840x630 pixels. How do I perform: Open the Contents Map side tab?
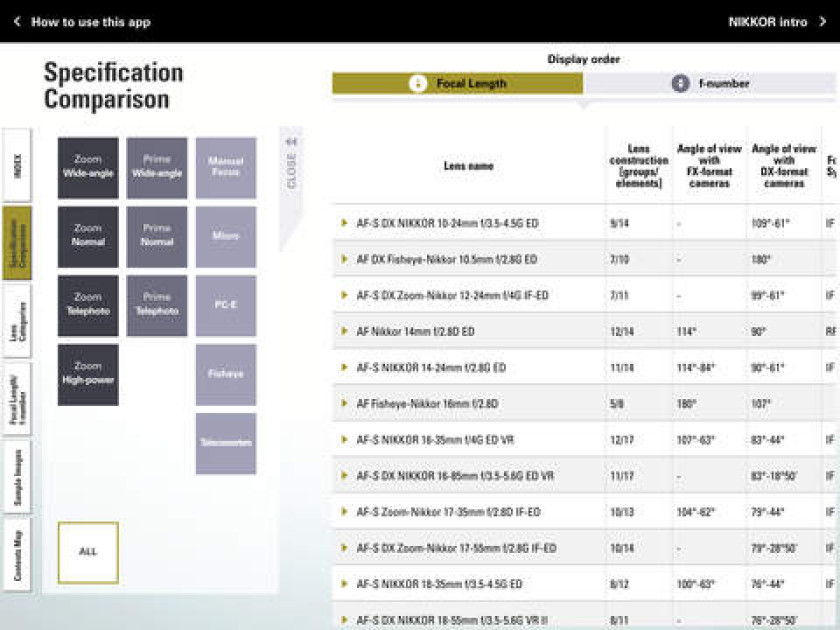pos(17,555)
